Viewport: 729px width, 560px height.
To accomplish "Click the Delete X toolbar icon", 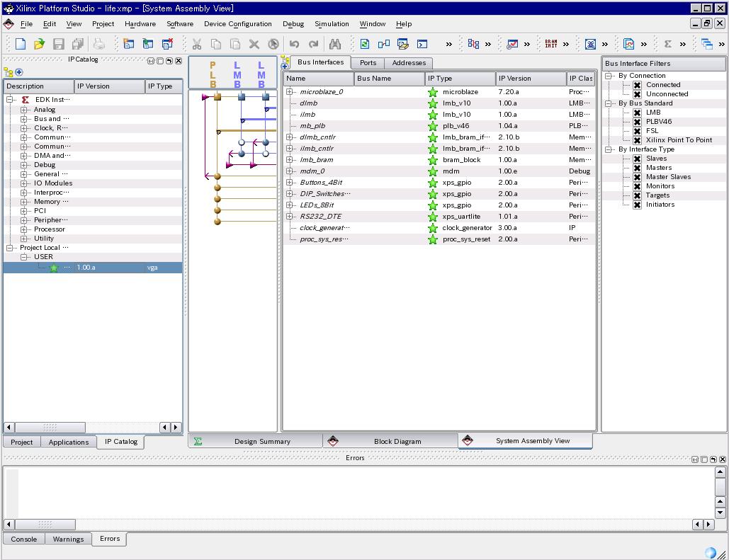I will [x=254, y=44].
